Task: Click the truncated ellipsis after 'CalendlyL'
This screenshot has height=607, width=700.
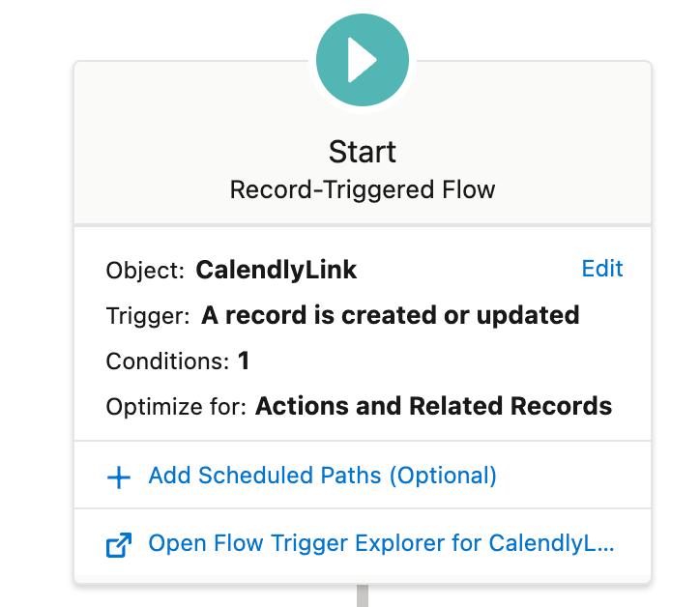Action: 605,545
